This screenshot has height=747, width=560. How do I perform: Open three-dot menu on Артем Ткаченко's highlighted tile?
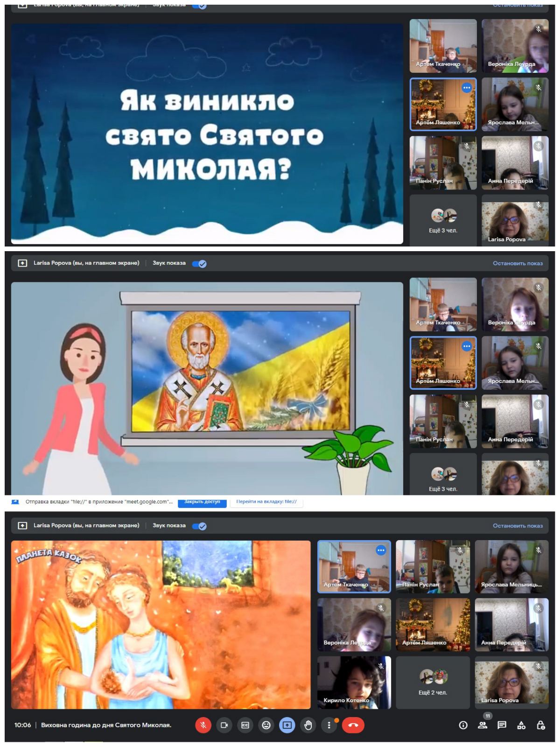tap(381, 550)
